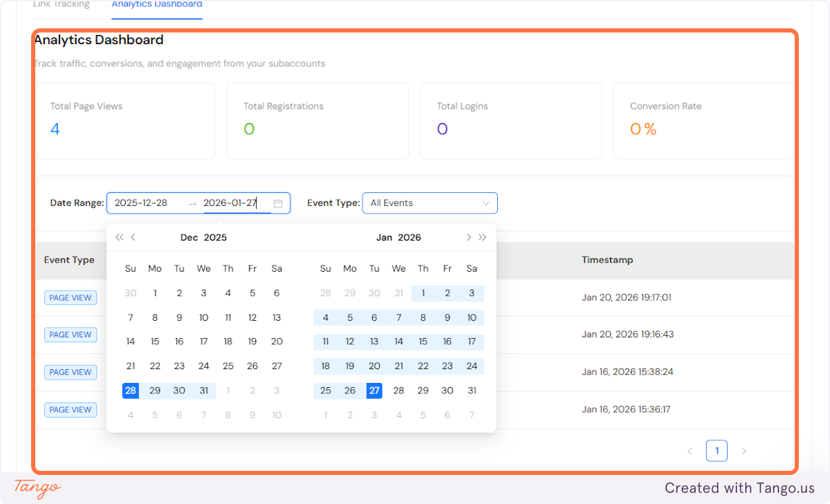Click timestamp Jan 16, 2026 15:38:24
830x504 pixels.
[627, 372]
